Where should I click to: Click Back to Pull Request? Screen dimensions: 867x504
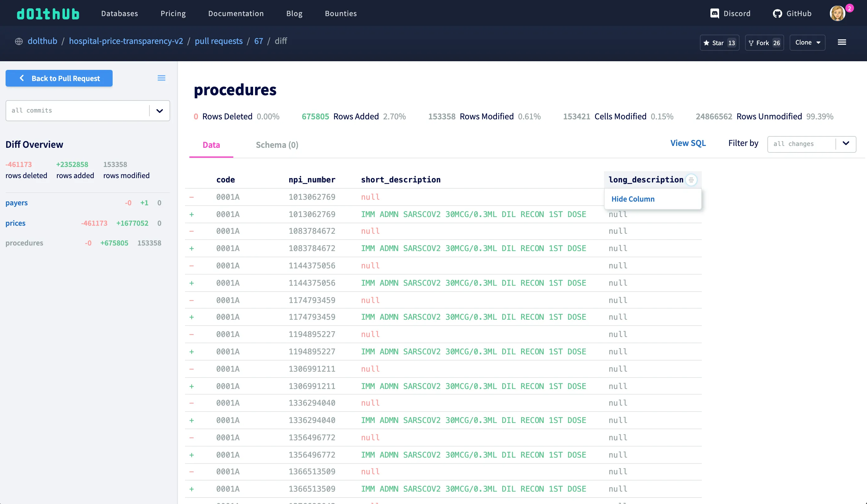click(x=59, y=78)
